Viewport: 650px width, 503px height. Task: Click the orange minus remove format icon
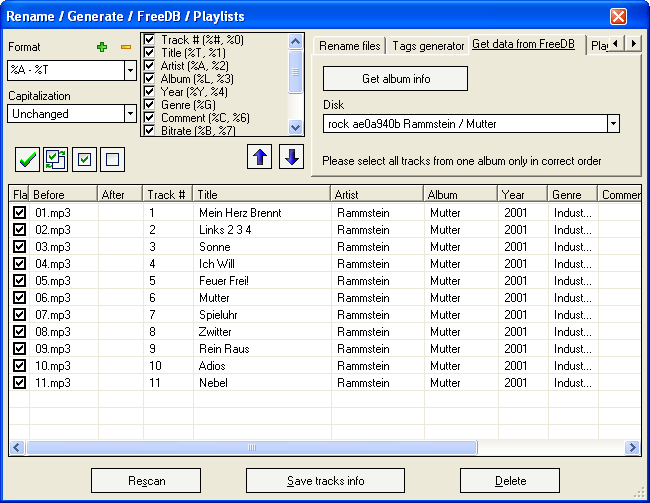pyautogui.click(x=126, y=47)
